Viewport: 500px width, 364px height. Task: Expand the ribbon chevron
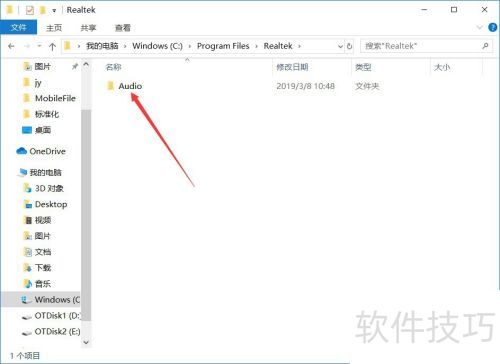(479, 27)
